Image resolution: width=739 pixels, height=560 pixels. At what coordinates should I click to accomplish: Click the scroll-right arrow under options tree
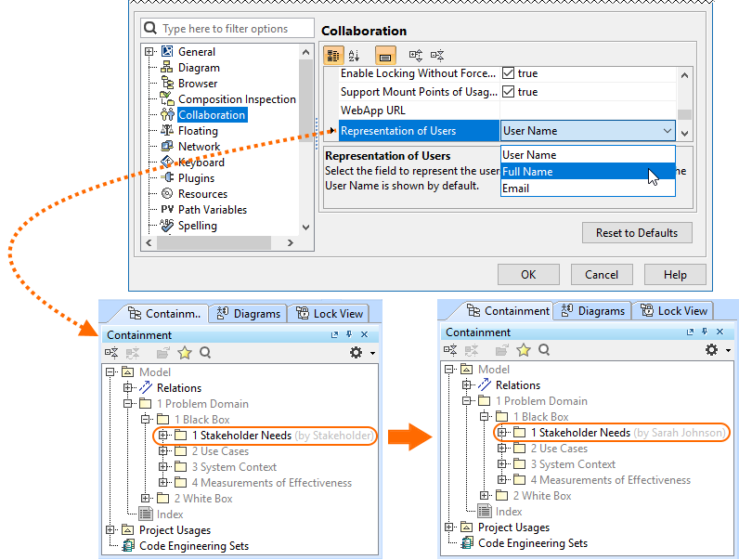click(x=291, y=242)
